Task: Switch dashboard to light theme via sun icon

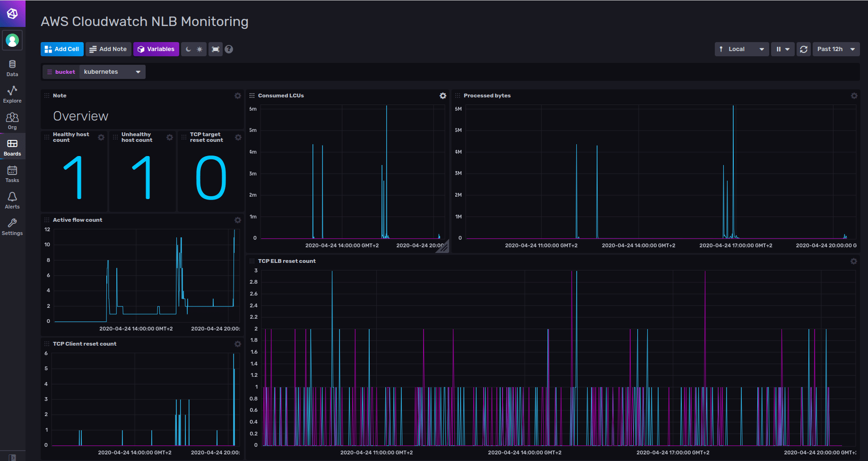Action: click(x=200, y=49)
